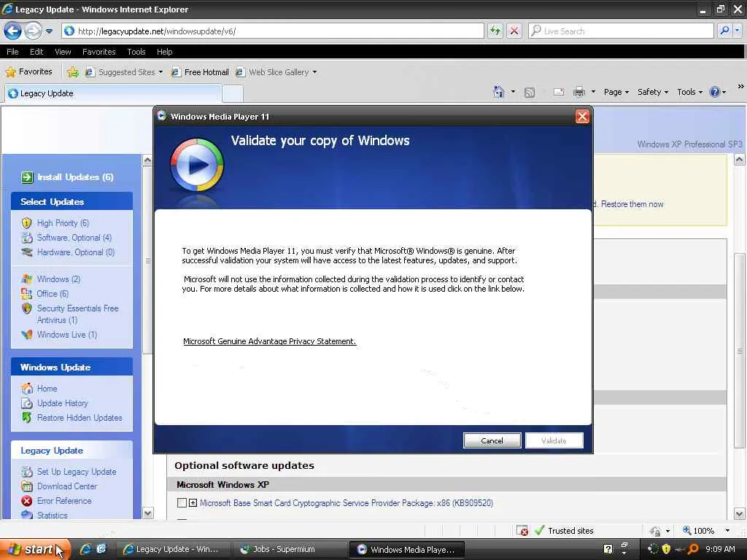Click the Stop loading X icon
Viewport: 747px width, 560px height.
tap(514, 31)
